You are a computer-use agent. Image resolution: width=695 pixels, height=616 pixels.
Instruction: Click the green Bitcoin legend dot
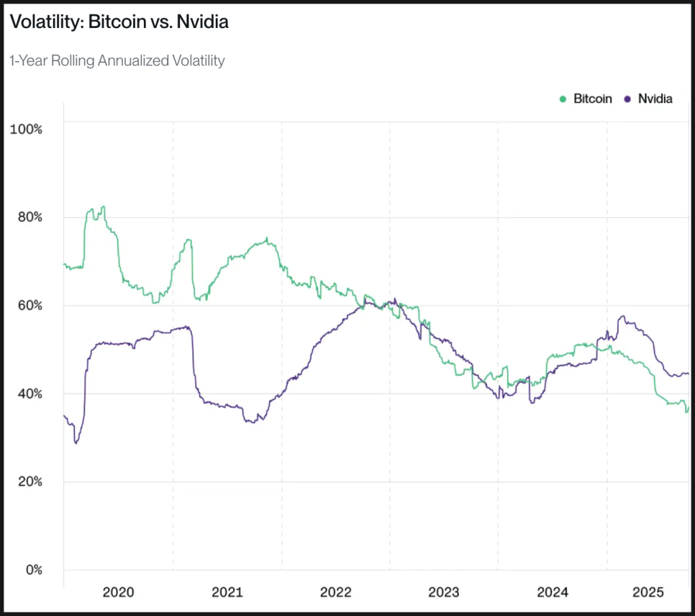point(563,99)
